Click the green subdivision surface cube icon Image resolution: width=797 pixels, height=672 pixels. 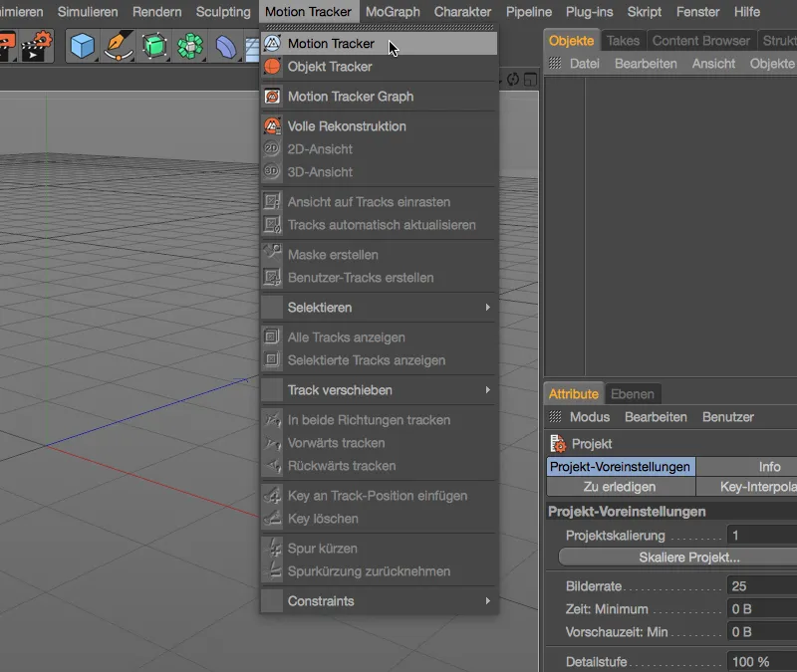[154, 46]
